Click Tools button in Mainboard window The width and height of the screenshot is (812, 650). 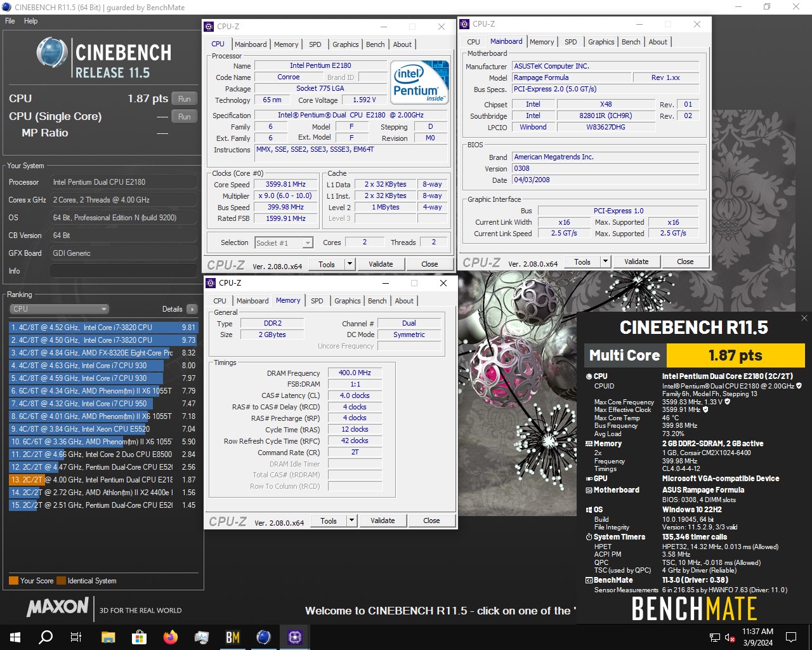582,262
